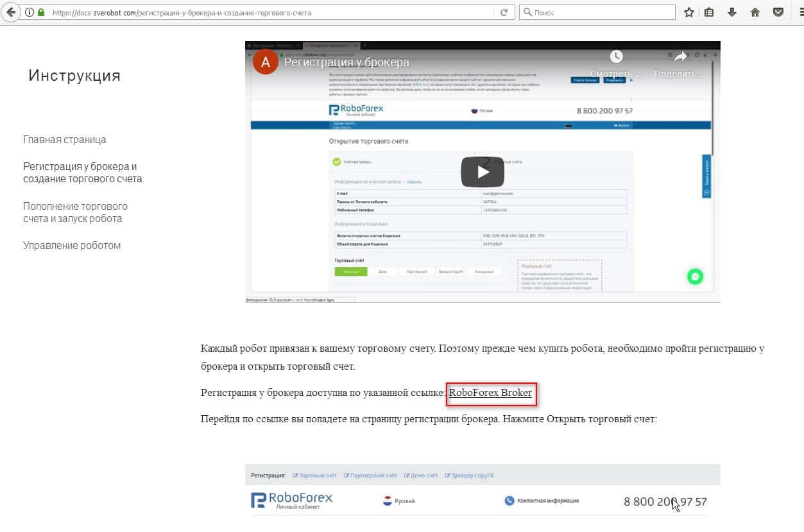Reload the page with the refresh icon

click(x=504, y=12)
